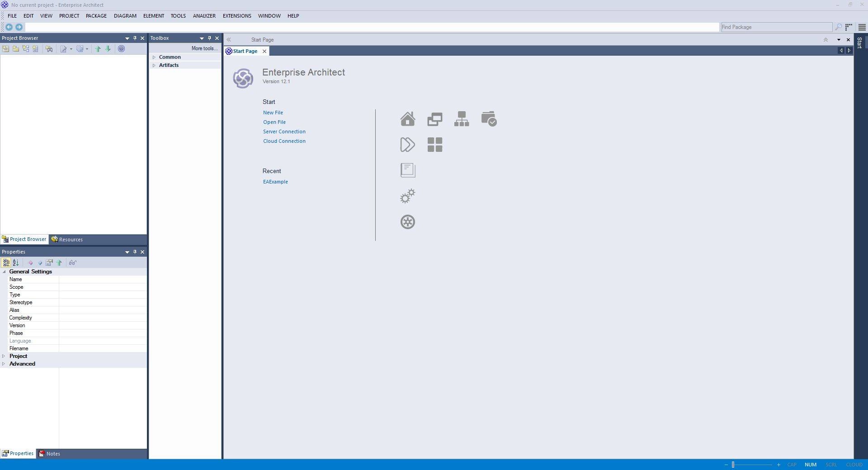Open Project Browser panel dropdown arrow
The image size is (868, 470).
[x=127, y=38]
